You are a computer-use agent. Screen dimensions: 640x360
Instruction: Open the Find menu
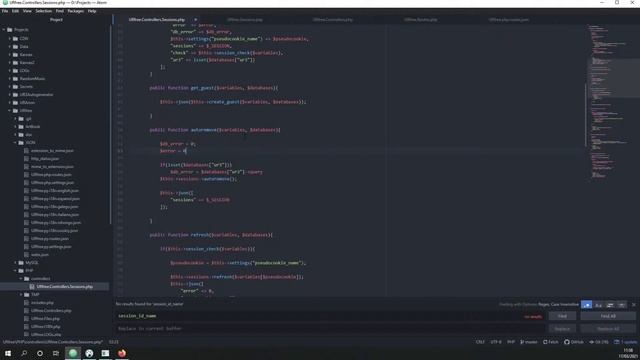60,11
